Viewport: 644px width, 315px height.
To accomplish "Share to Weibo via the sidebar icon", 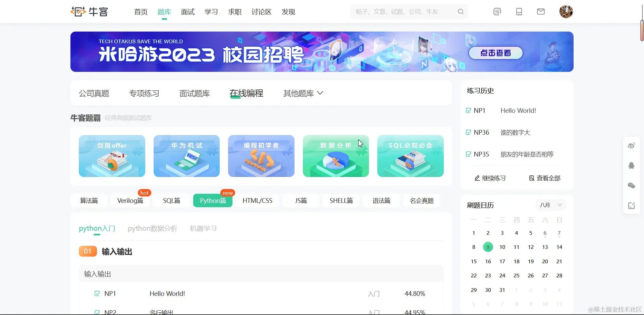I will tap(631, 145).
